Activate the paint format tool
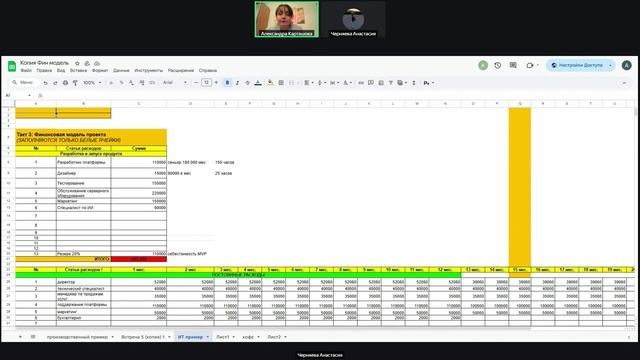The image size is (640, 360). [x=75, y=83]
